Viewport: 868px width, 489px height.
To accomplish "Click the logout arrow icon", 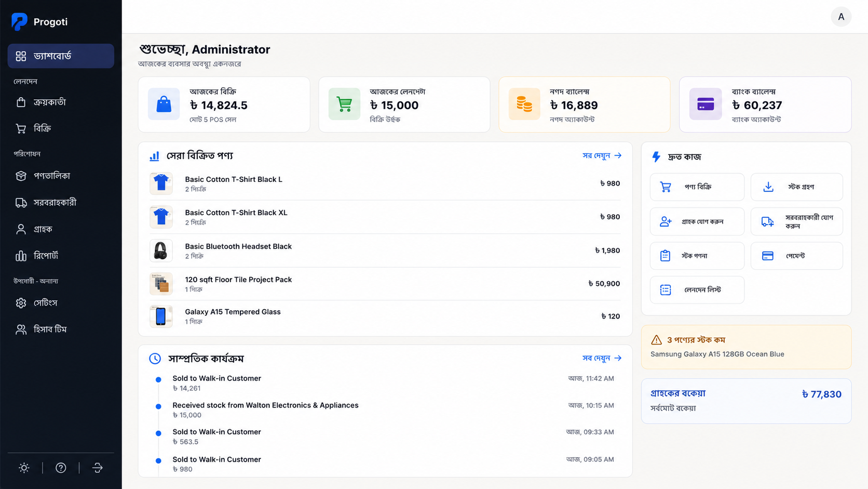I will pos(98,468).
